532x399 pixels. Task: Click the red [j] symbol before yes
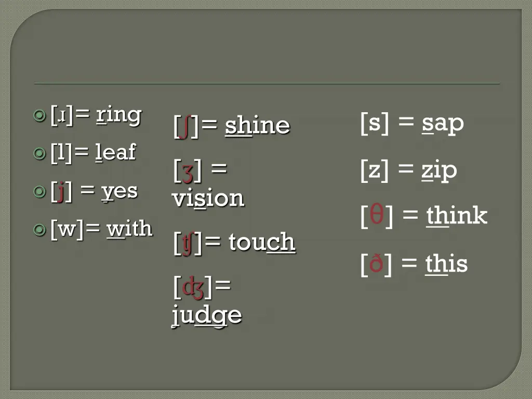click(61, 192)
